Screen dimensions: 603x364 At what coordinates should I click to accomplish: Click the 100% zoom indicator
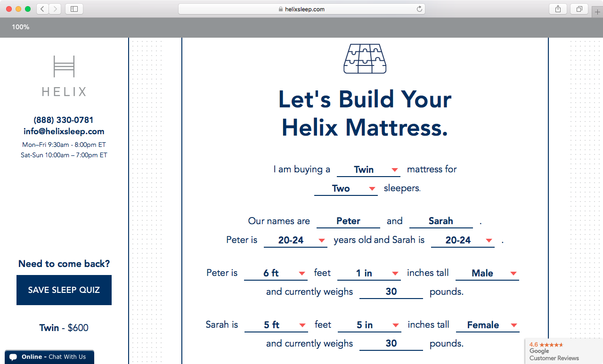[x=21, y=27]
